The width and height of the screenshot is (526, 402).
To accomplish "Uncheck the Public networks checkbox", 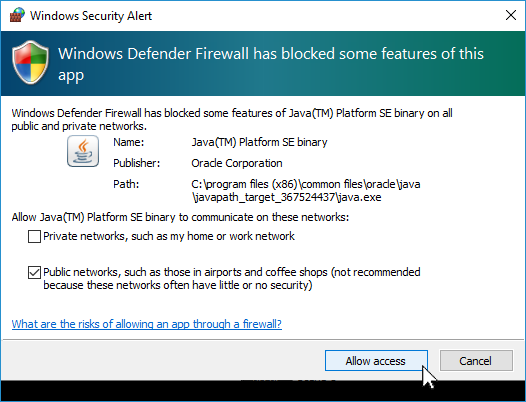I will [x=34, y=272].
